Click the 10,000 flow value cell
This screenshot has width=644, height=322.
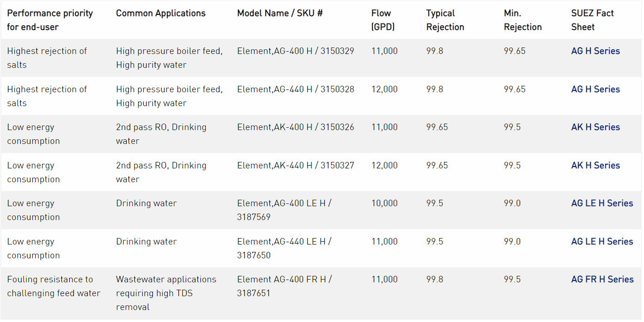click(384, 203)
